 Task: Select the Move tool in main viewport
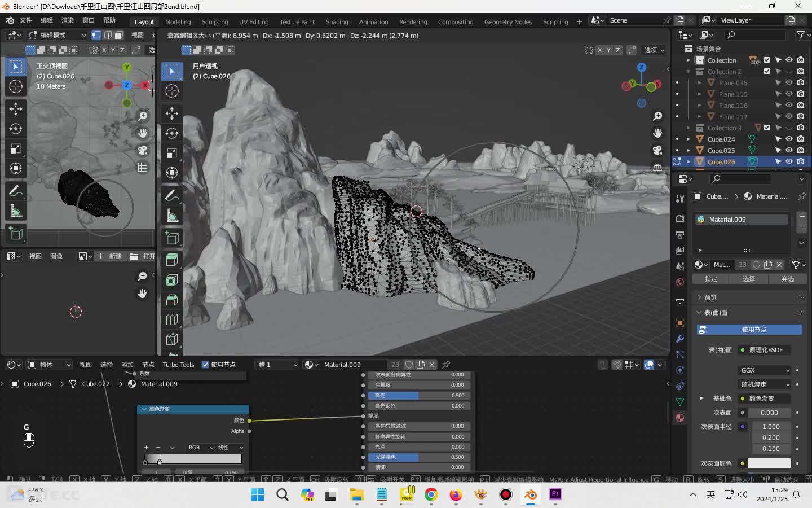172,113
